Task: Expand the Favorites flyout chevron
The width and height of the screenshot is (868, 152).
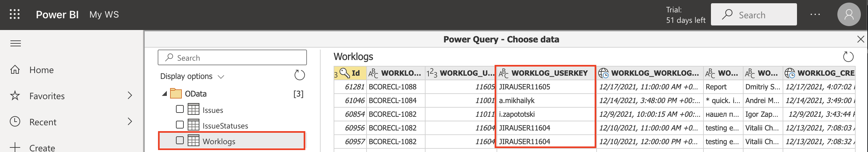Action: (130, 96)
